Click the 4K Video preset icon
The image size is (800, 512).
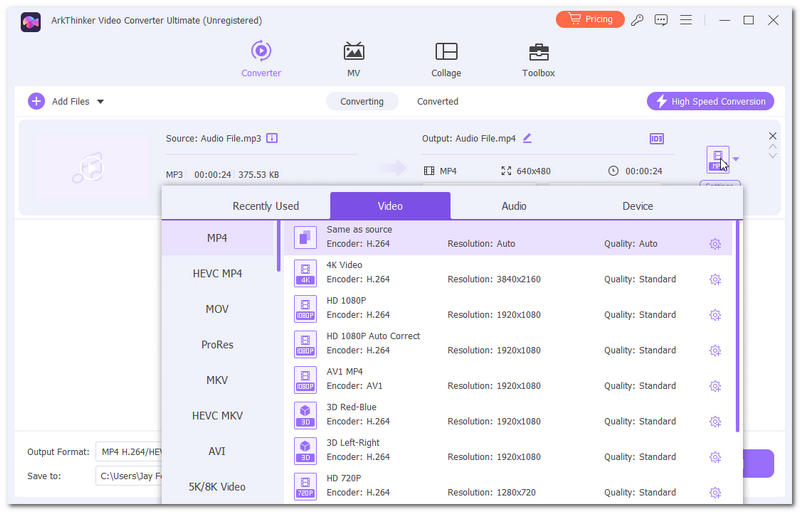point(305,273)
